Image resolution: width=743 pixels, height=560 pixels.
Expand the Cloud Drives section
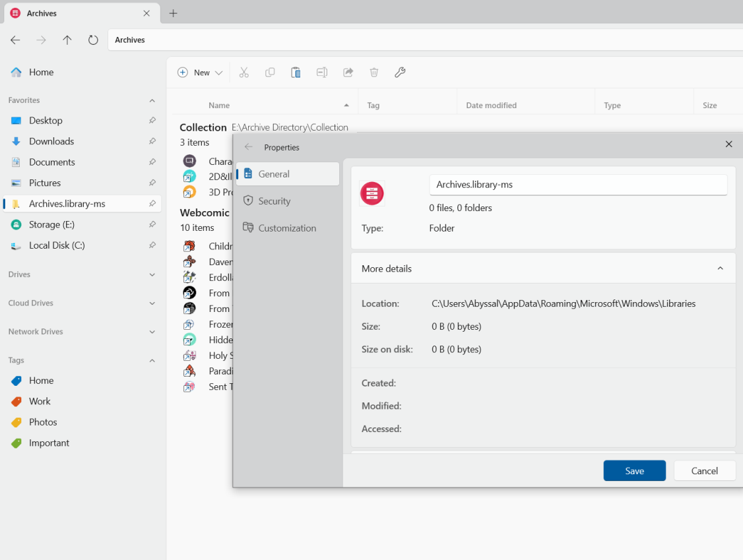152,303
